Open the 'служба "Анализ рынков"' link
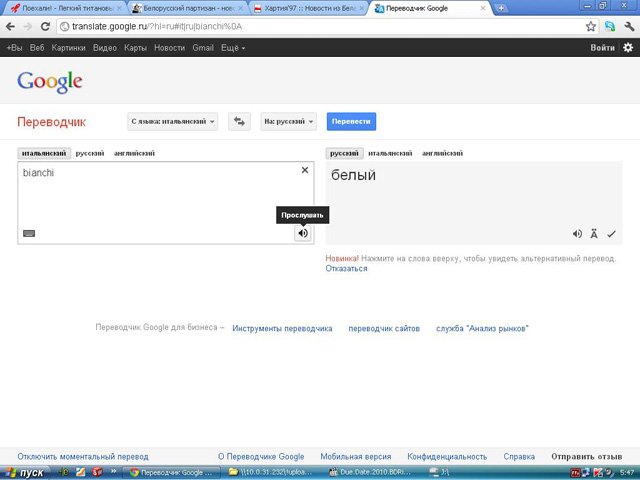The width and height of the screenshot is (640, 480). tap(482, 329)
